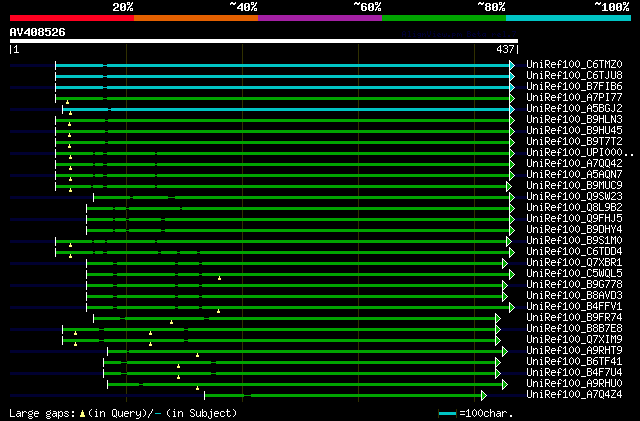This screenshot has width=640, height=421.
Task: Select the UniRef100_B9S1M0 hit label
Action: 574,241
